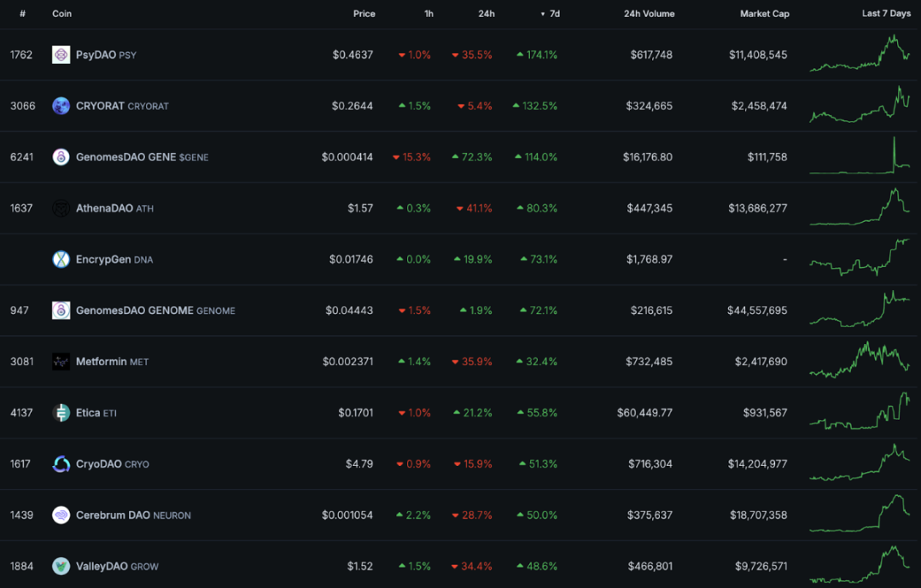Sort by the # rank column header
The width and height of the screenshot is (921, 588).
pos(22,14)
